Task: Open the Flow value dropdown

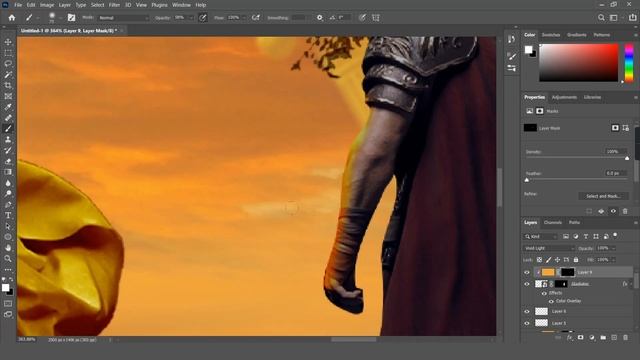Action: point(244,18)
